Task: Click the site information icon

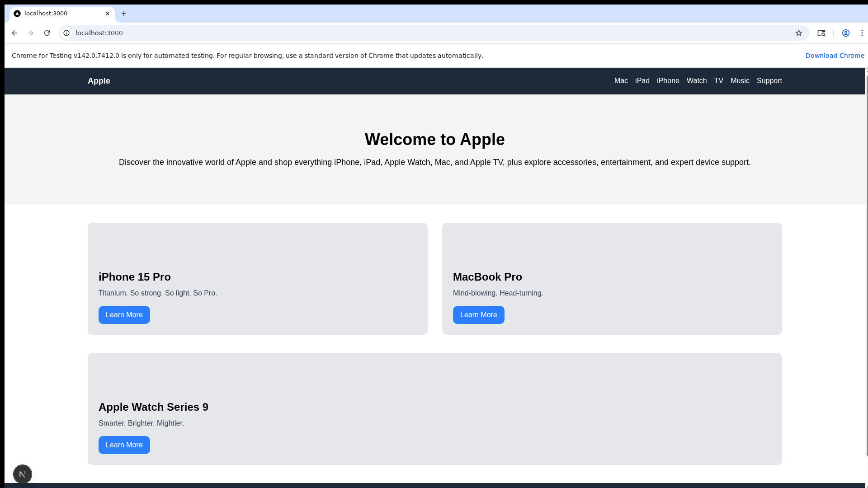Action: pyautogui.click(x=66, y=33)
